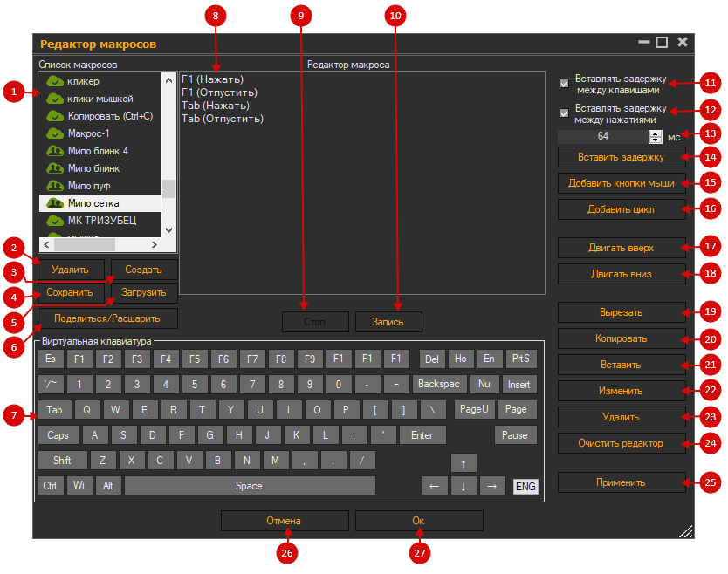Screen dimensions: 728x574
Task: Click Вставить задержку button
Action: tap(622, 157)
